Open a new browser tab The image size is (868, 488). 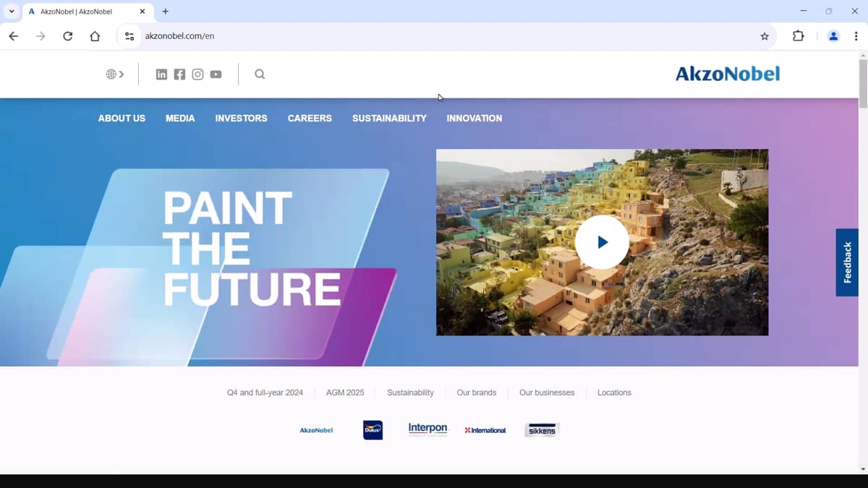166,12
